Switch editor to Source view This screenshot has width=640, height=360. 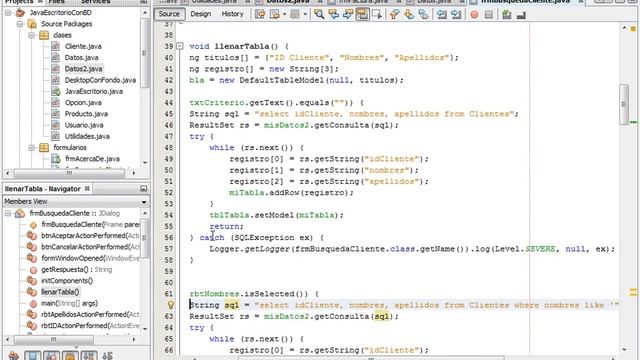tap(169, 14)
